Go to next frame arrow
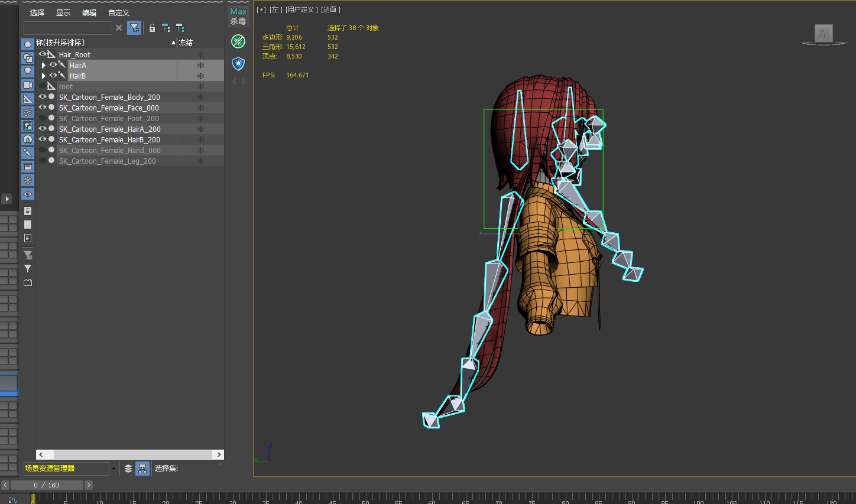Image resolution: width=856 pixels, height=504 pixels. (x=89, y=485)
